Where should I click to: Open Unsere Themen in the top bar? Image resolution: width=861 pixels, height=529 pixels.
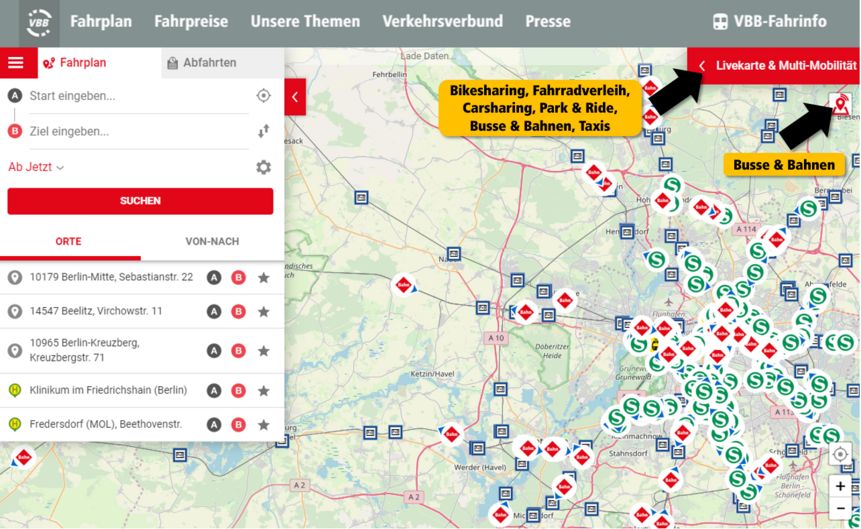coord(305,21)
